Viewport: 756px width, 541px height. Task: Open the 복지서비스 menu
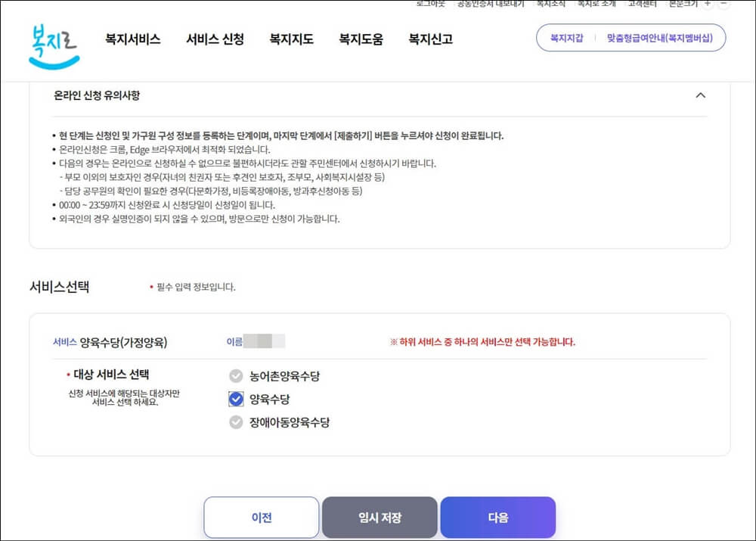click(132, 39)
